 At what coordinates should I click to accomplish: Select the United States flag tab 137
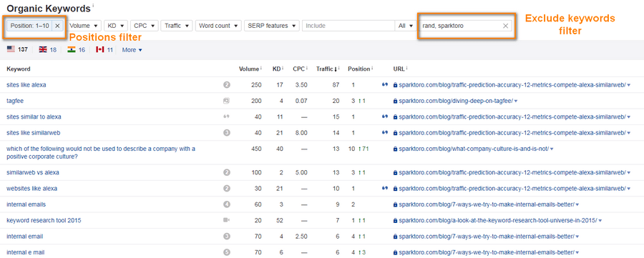[x=17, y=49]
